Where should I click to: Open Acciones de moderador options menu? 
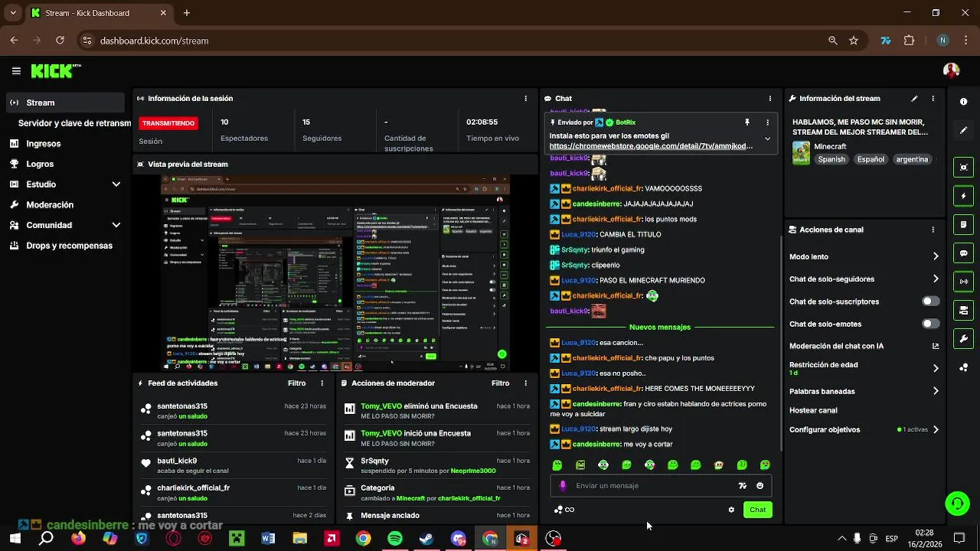tap(525, 383)
